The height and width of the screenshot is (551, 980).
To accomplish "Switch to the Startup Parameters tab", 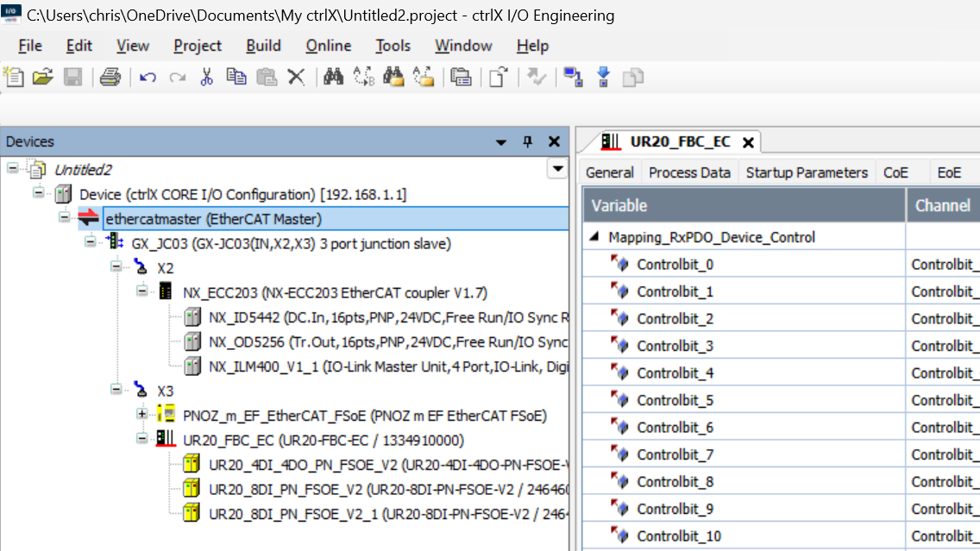I will (807, 172).
